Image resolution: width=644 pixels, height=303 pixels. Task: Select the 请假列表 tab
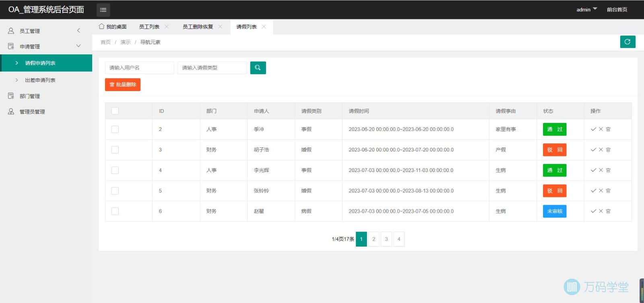tap(246, 27)
